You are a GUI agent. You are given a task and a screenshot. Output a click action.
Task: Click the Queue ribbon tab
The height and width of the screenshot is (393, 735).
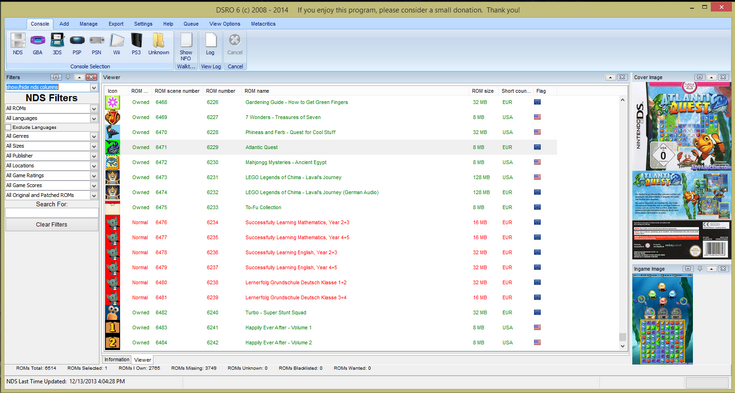(x=191, y=24)
